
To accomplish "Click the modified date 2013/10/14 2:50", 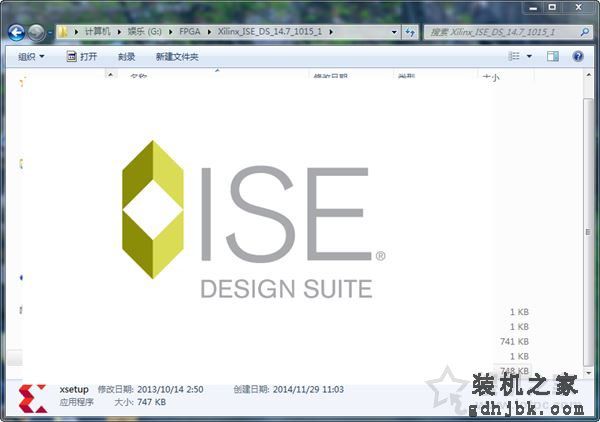I will pyautogui.click(x=170, y=389).
